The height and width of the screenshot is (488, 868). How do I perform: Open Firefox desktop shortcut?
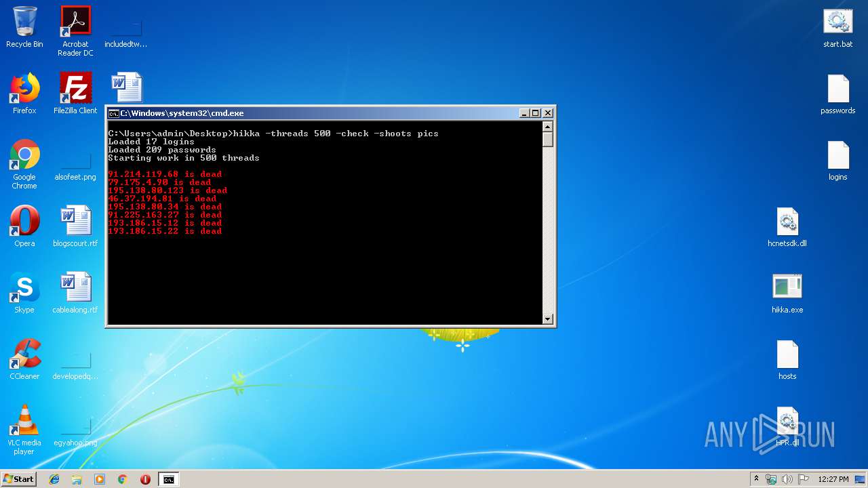(24, 94)
